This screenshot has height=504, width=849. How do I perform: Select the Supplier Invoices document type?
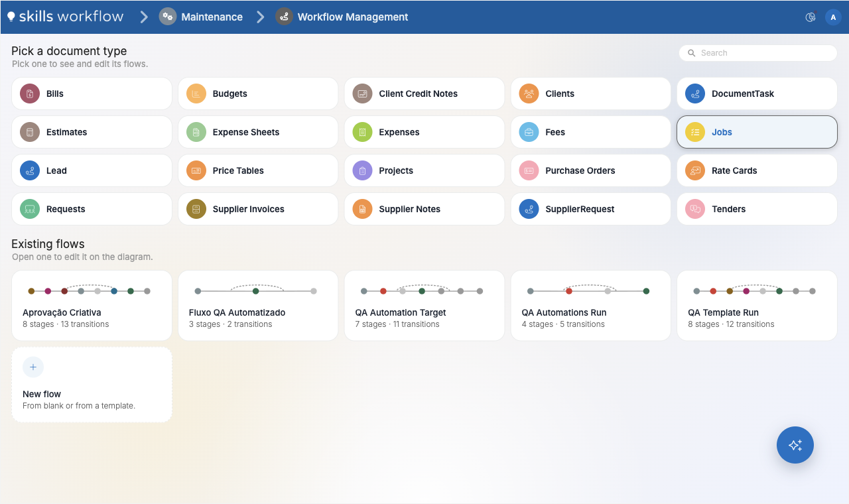coord(258,209)
